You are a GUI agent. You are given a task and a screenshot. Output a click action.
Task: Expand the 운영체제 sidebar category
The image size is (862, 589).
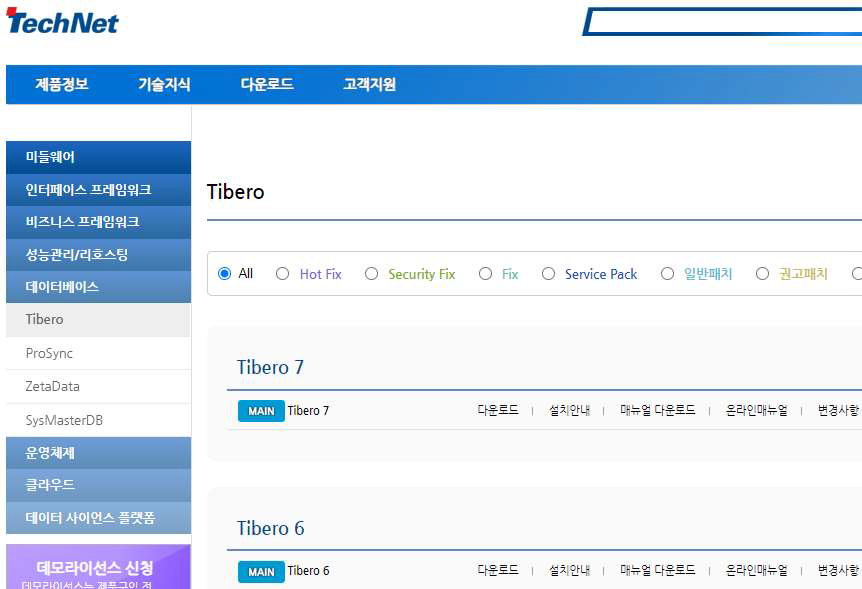[98, 453]
